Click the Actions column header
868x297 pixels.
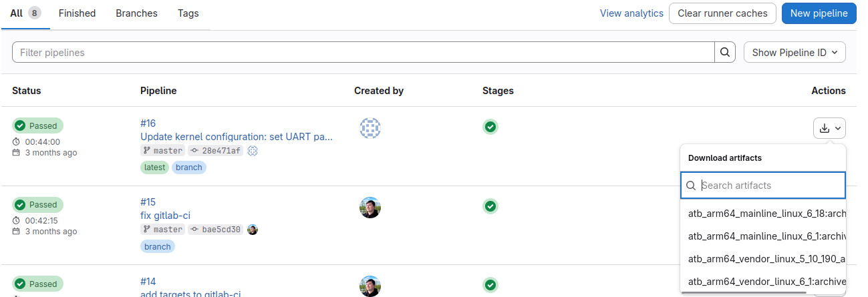829,91
